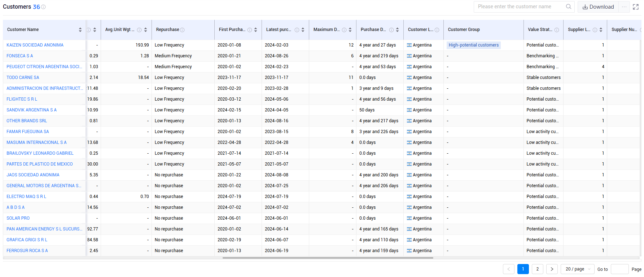Open SANDVIK ARGENTINA S A customer link
The height and width of the screenshot is (277, 644).
click(x=31, y=110)
